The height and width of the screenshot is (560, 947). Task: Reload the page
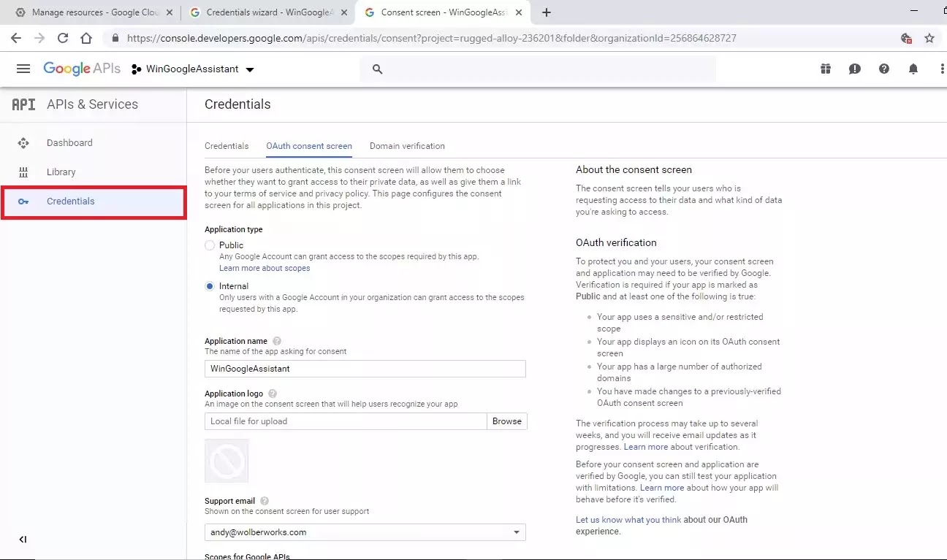[63, 38]
